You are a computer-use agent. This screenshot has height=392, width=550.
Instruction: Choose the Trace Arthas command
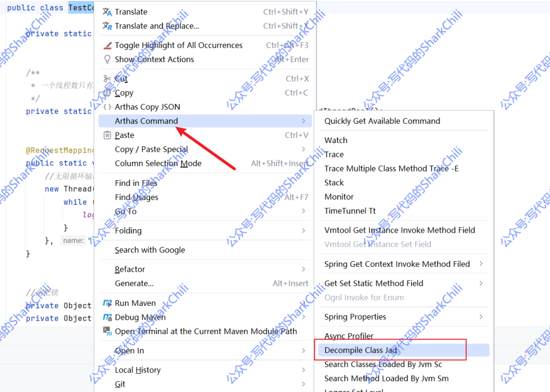(404, 154)
